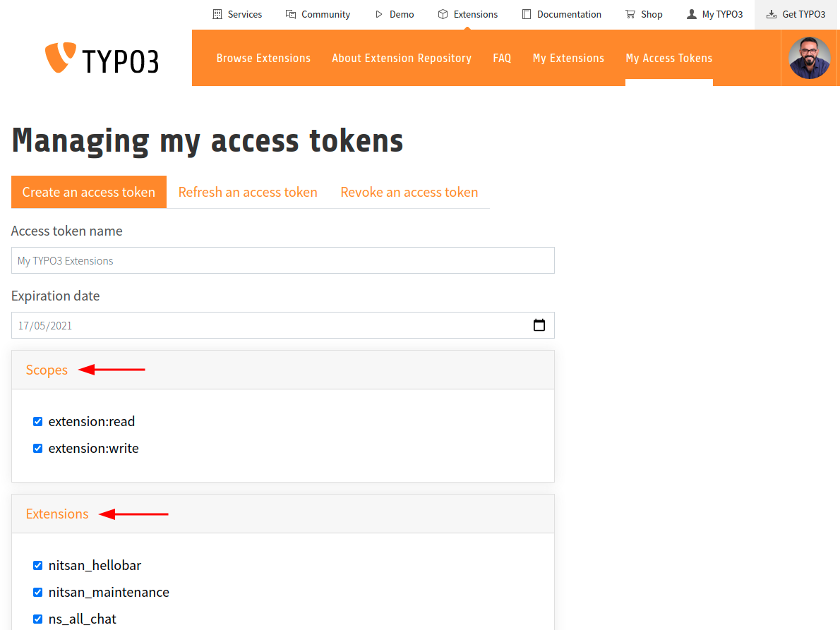Click the Access token name input field

282,260
